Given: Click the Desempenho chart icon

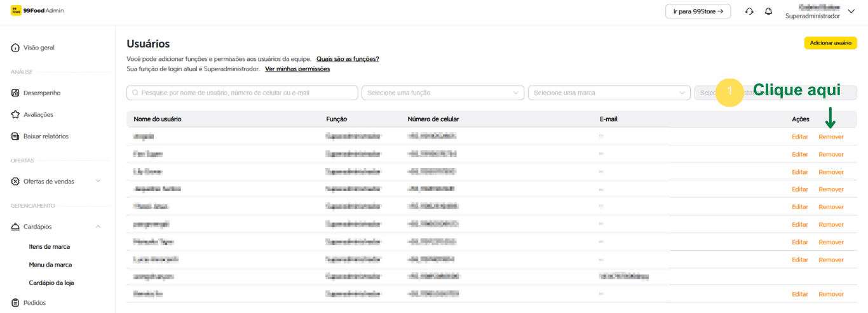Looking at the screenshot, I should [15, 93].
